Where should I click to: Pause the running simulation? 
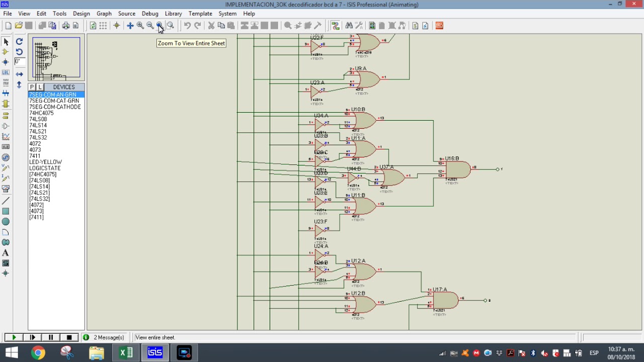point(51,337)
